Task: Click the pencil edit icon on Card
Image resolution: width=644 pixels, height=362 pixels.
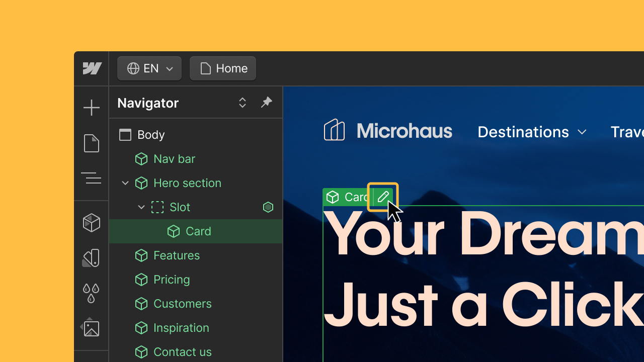Action: [383, 197]
